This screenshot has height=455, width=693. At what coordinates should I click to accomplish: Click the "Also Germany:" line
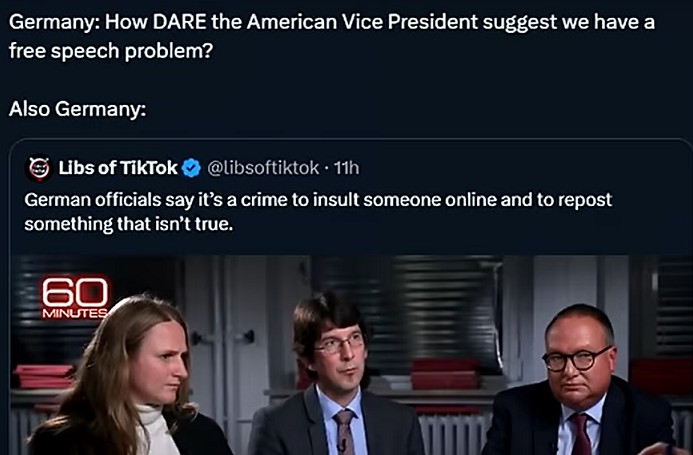pos(78,109)
